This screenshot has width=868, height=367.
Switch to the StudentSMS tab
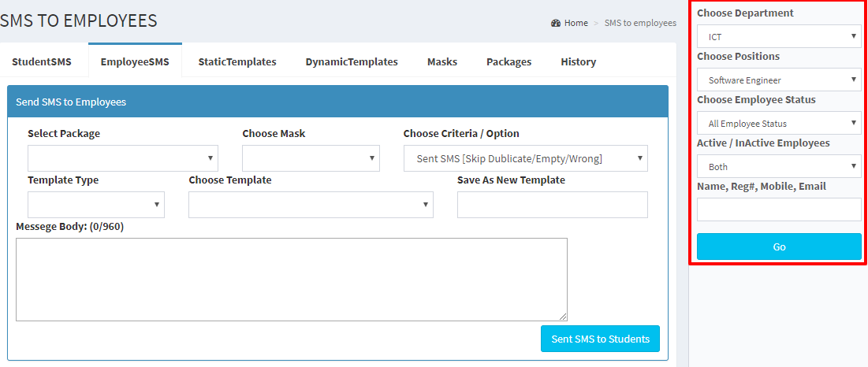(x=42, y=62)
